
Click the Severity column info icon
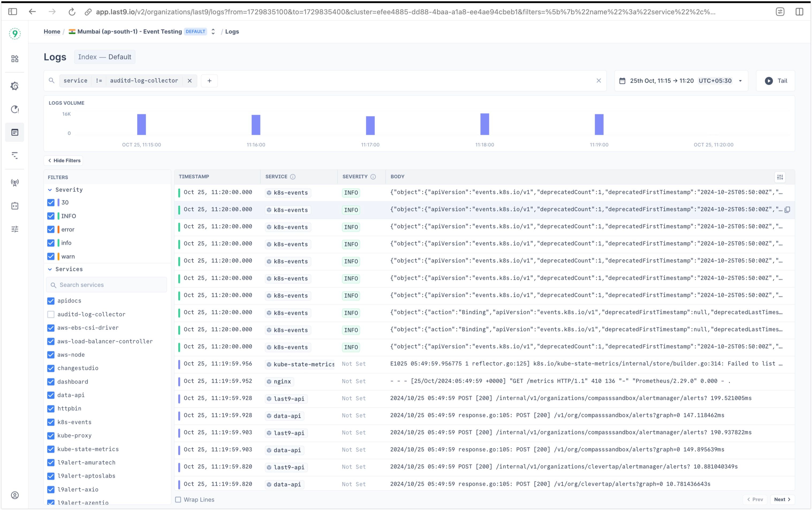373,177
